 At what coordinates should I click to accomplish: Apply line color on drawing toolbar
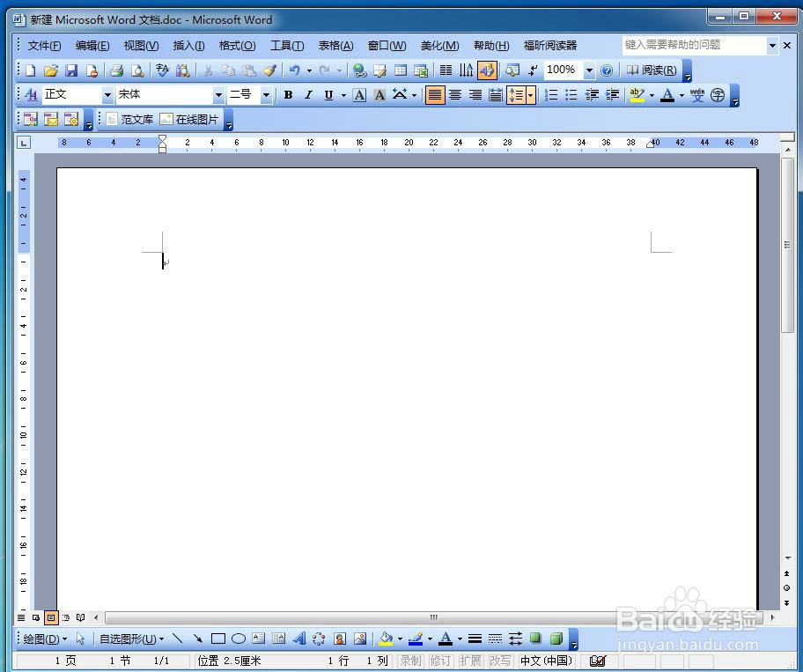pos(416,639)
